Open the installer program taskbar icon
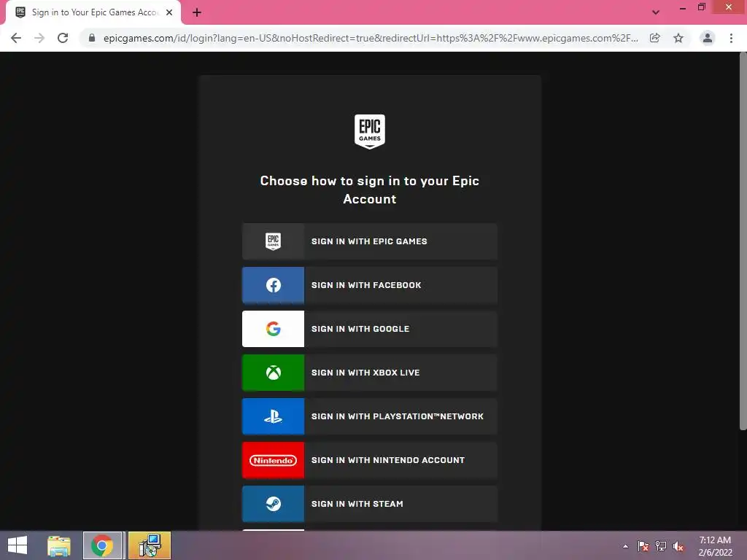This screenshot has height=560, width=747. 150,545
